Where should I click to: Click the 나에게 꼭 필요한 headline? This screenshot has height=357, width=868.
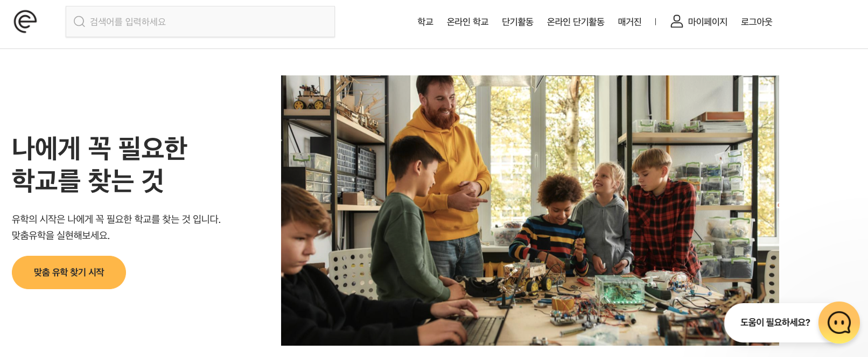coord(100,148)
